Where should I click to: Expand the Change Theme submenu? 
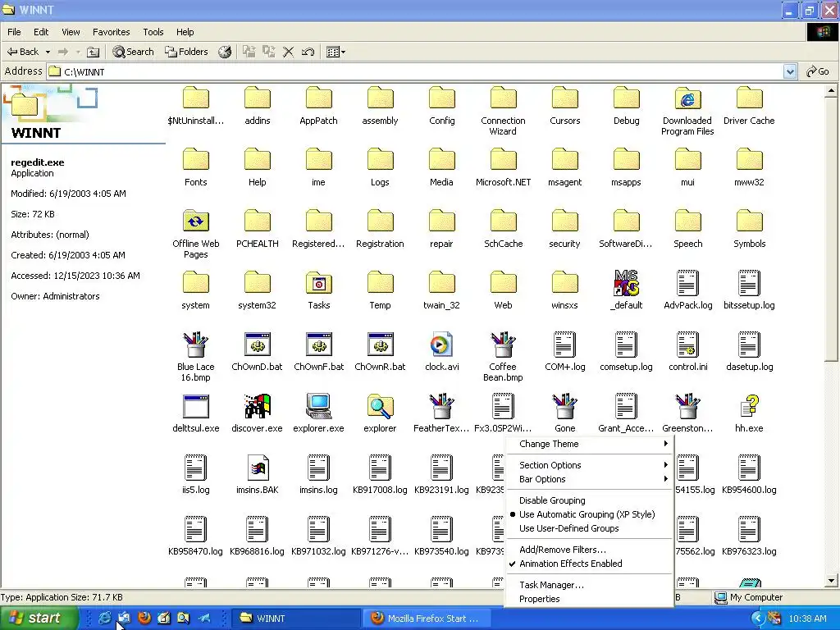click(589, 444)
